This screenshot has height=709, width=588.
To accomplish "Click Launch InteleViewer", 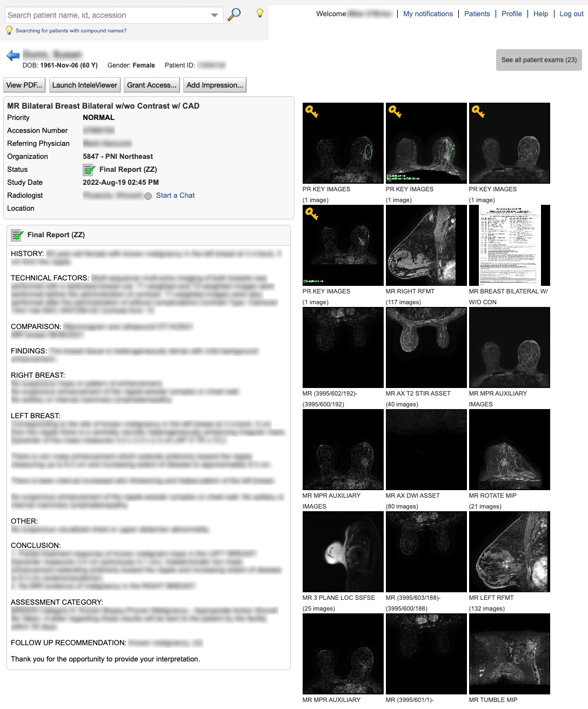I will 85,85.
